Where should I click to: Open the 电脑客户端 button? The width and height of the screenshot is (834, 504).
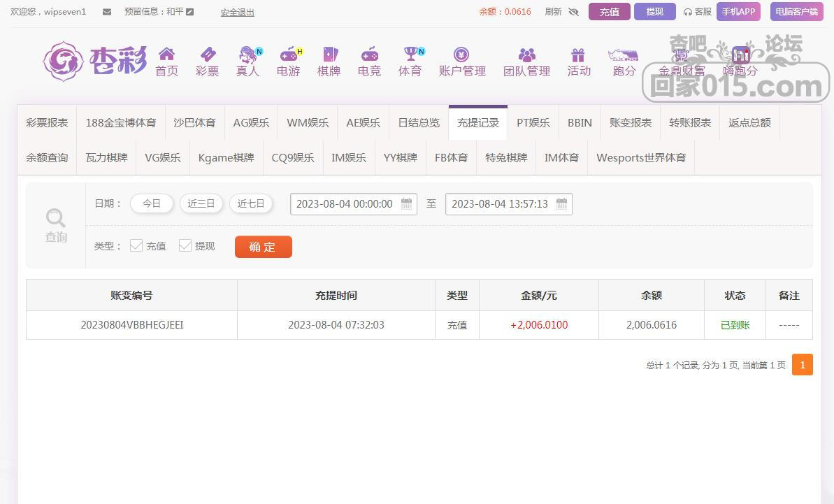pyautogui.click(x=797, y=12)
